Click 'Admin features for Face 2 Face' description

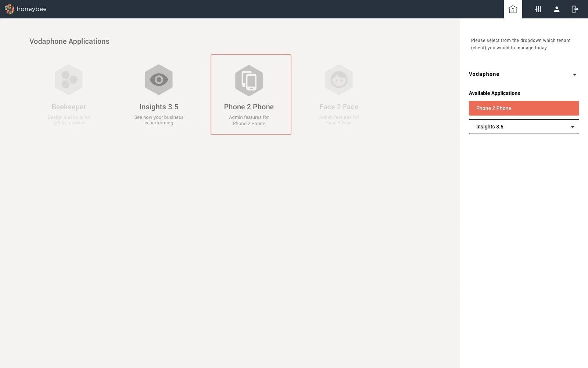339,120
